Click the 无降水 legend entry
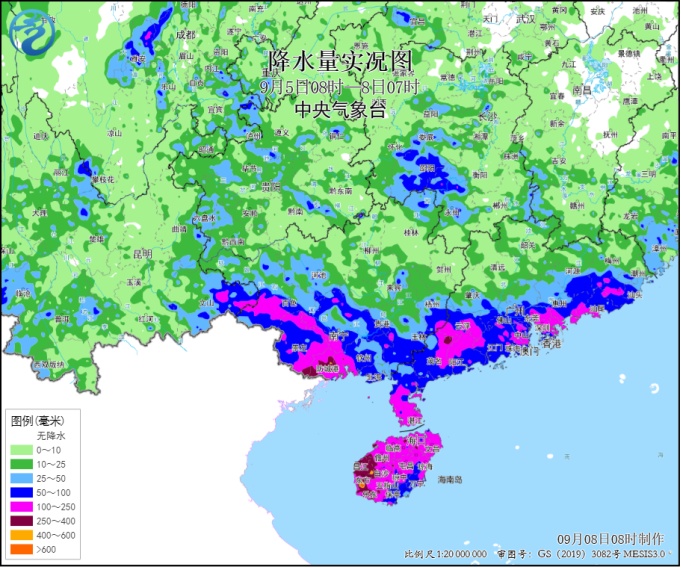The height and width of the screenshot is (568, 681). click(x=50, y=436)
